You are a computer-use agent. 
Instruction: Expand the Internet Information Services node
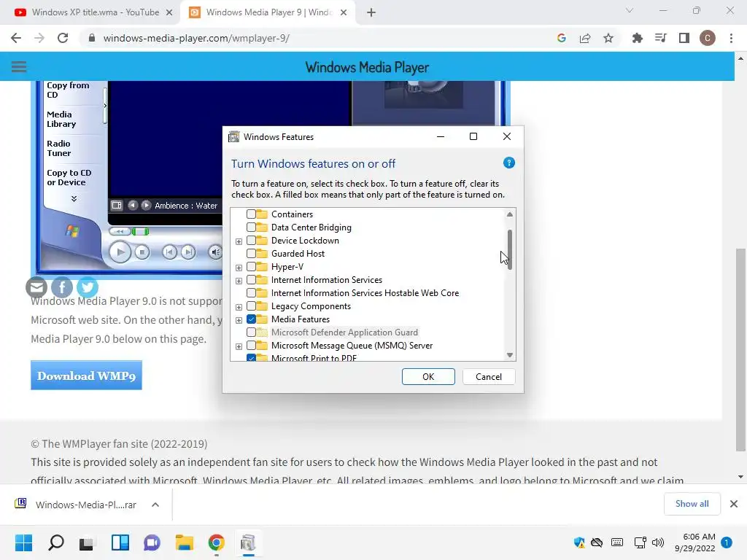click(239, 281)
